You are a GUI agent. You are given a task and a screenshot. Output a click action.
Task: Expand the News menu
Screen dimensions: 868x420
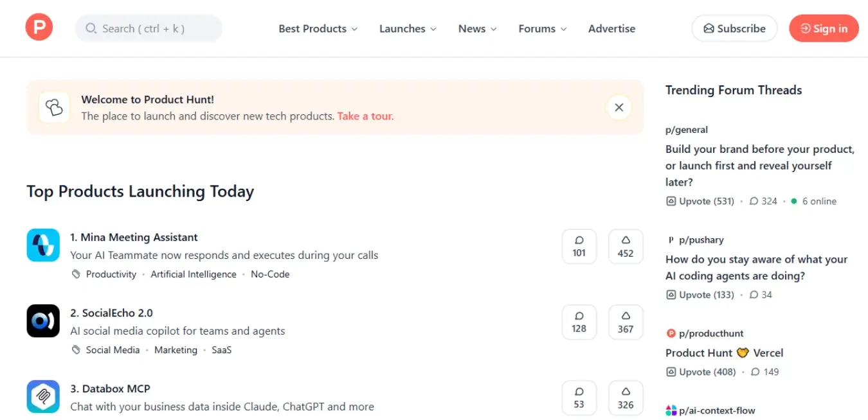pyautogui.click(x=477, y=29)
